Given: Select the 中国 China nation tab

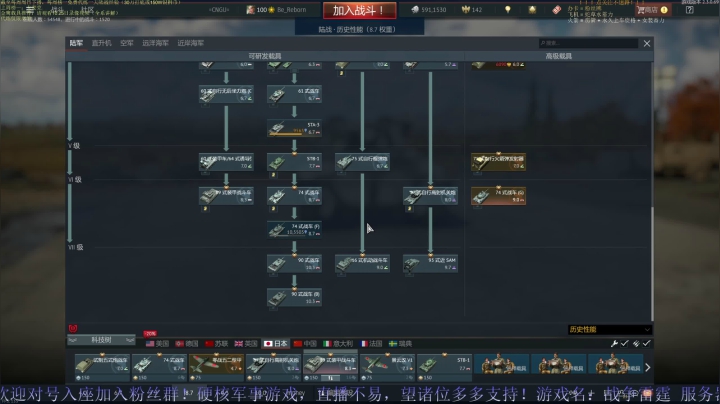Looking at the screenshot, I should (305, 343).
